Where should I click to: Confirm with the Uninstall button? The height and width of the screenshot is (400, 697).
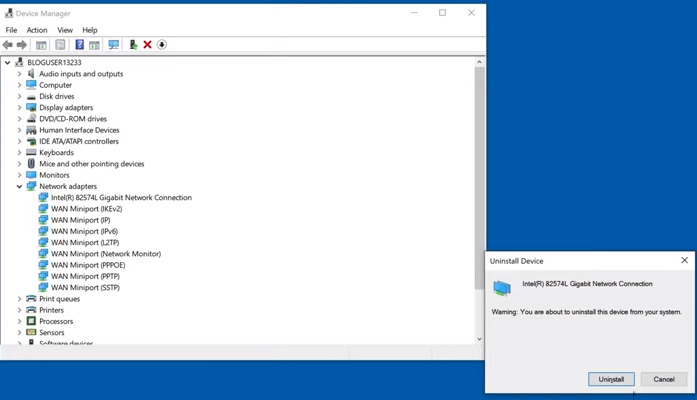click(x=611, y=379)
